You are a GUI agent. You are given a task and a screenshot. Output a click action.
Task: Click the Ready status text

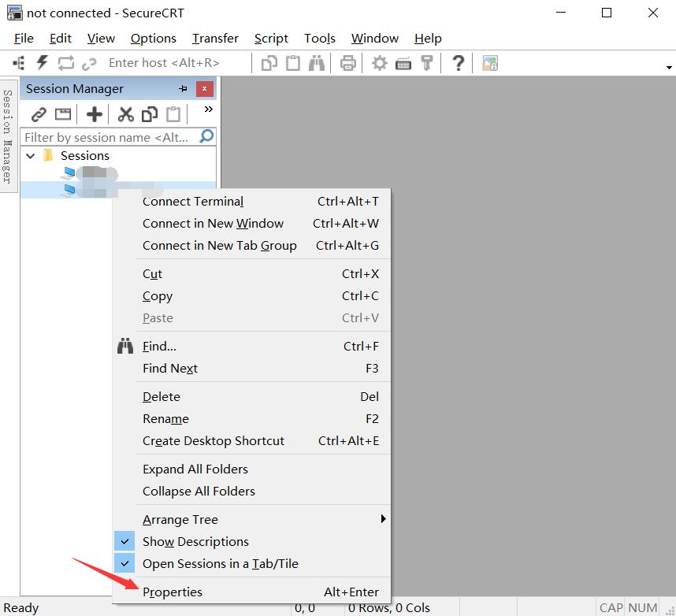point(21,608)
